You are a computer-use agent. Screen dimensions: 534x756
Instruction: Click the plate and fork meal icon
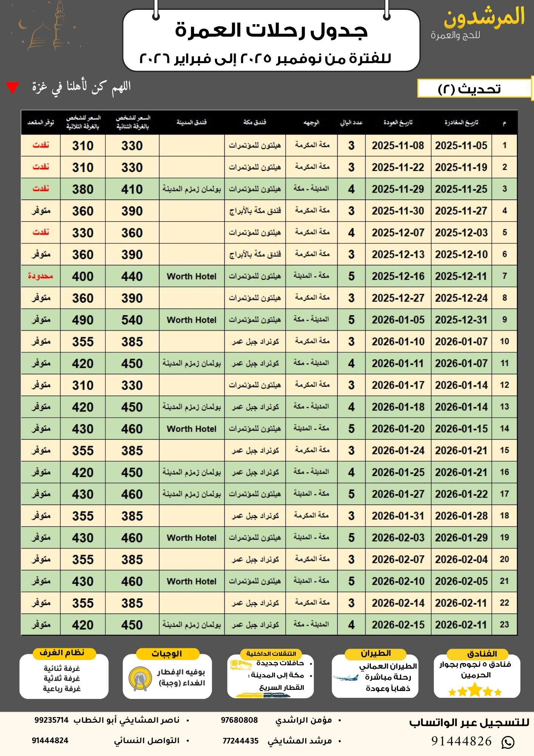click(x=140, y=679)
